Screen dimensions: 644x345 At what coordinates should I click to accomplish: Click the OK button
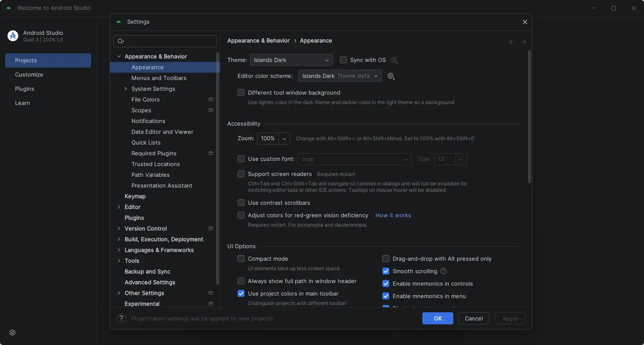tap(438, 318)
